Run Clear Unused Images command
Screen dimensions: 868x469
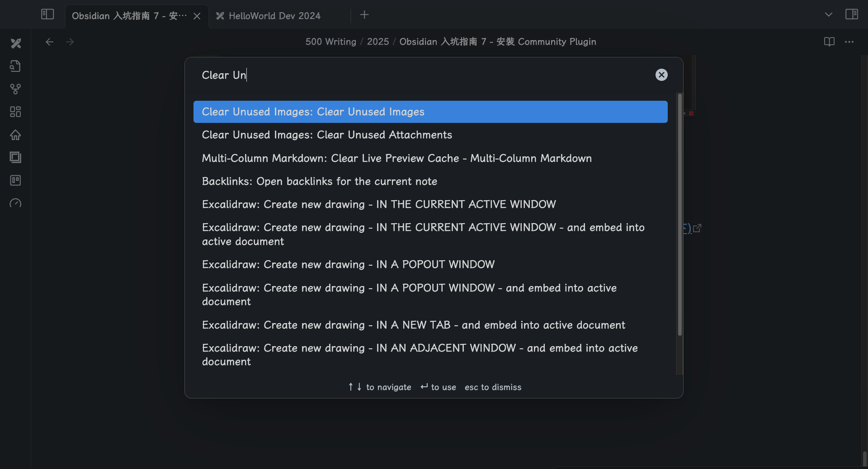[430, 112]
